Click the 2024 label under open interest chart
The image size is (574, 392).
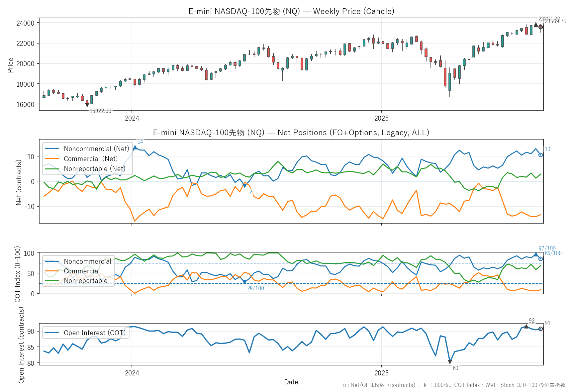coord(132,373)
